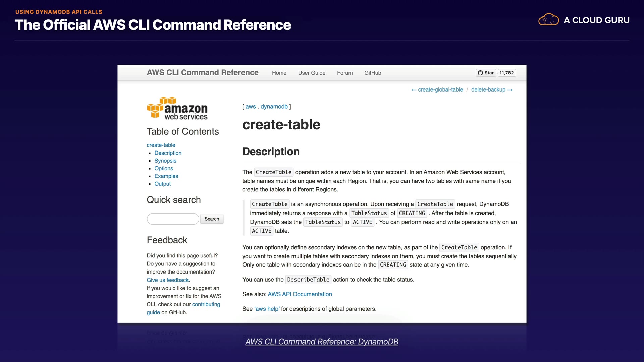The height and width of the screenshot is (362, 644).
Task: Open the AWS API Documentation link
Action: tap(300, 294)
